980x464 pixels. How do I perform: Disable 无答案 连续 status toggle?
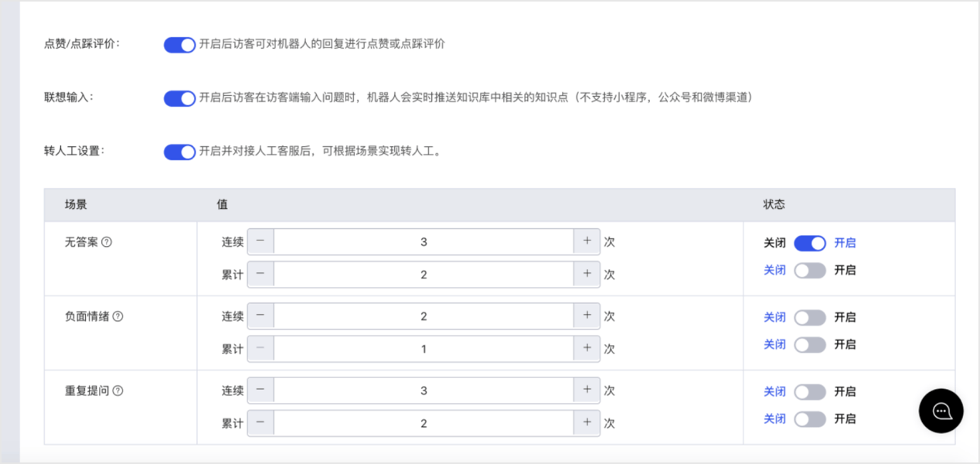[810, 243]
